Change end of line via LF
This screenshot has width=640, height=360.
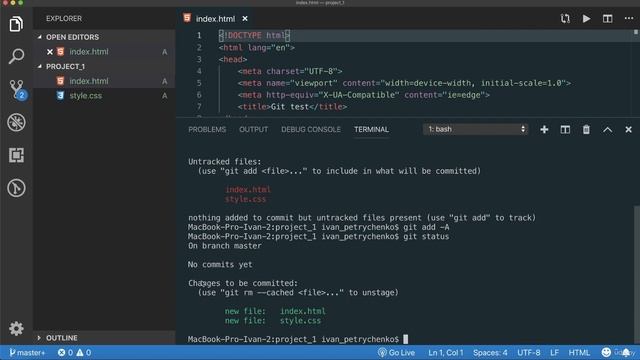click(554, 353)
